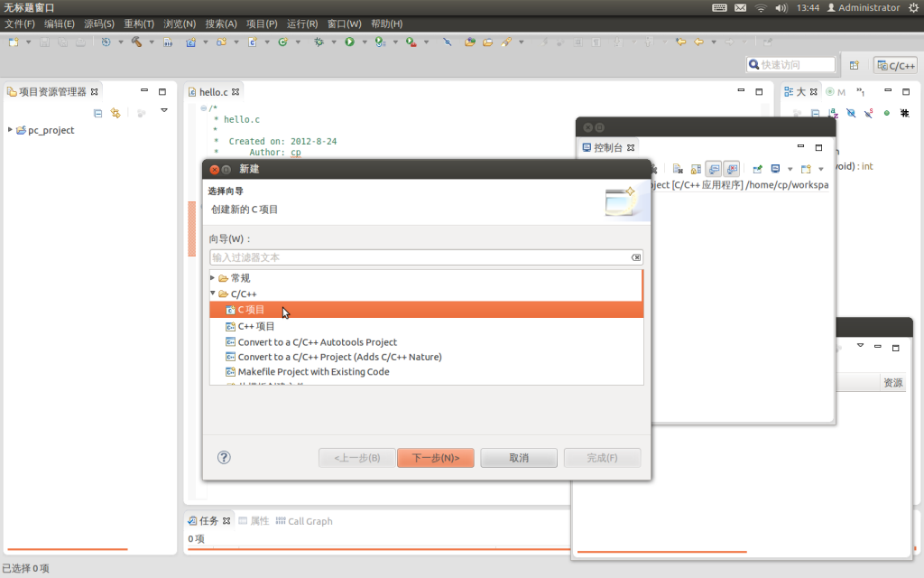The width and height of the screenshot is (924, 578).
Task: Cancel the wizard with the 取消 button
Action: pos(518,457)
